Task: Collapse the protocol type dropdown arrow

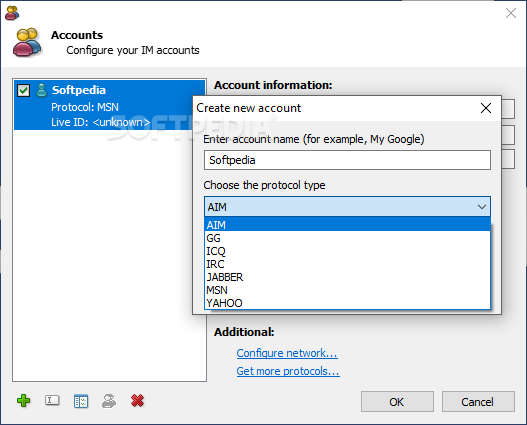Action: tap(482, 207)
